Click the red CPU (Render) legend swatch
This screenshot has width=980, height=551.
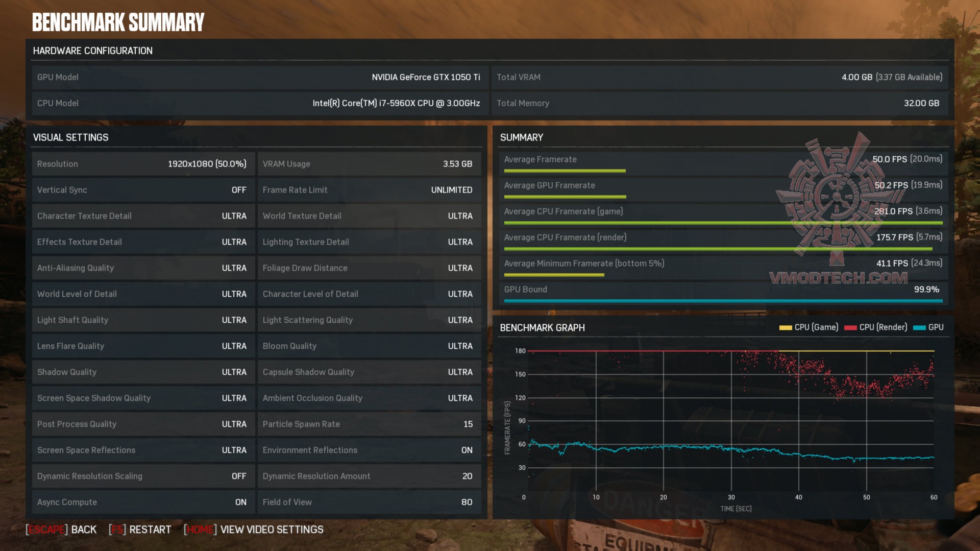click(850, 328)
